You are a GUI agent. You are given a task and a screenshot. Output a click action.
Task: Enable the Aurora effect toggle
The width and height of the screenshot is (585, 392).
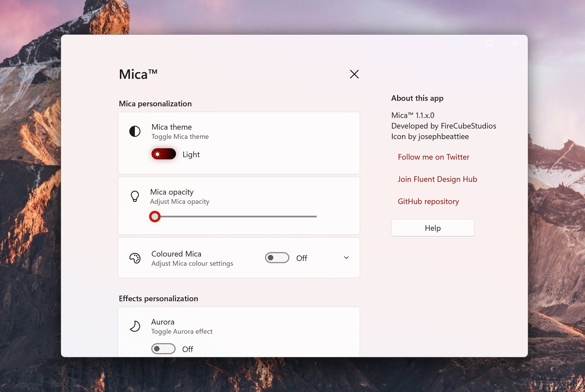coord(163,349)
